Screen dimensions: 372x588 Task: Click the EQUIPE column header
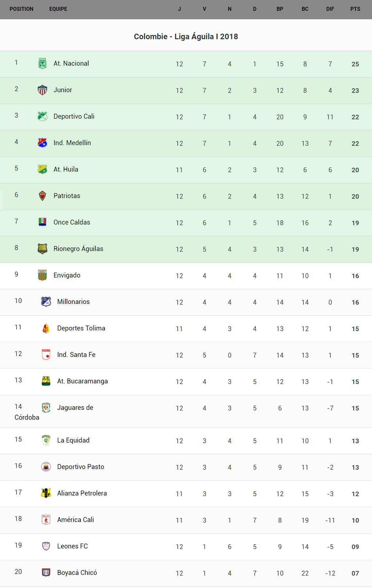[58, 9]
